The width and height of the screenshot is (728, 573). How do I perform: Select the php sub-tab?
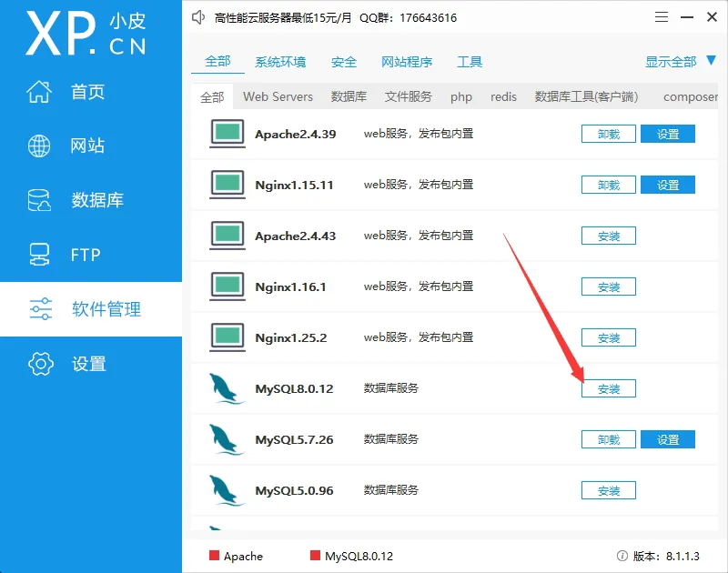(x=461, y=96)
